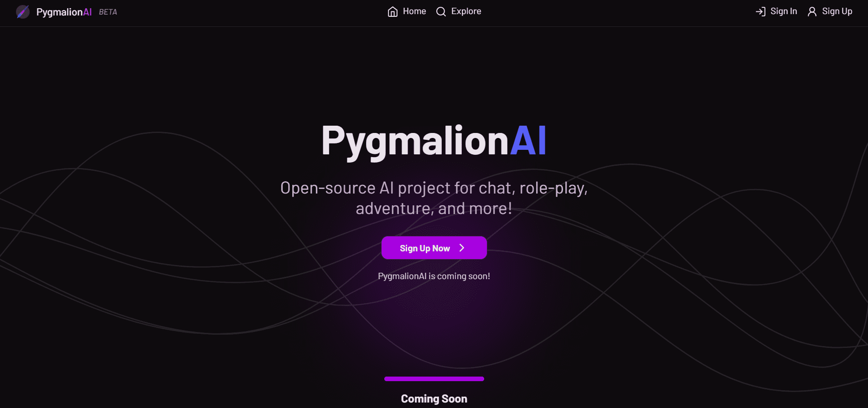
Task: Open the Explore navigation item
Action: point(459,11)
